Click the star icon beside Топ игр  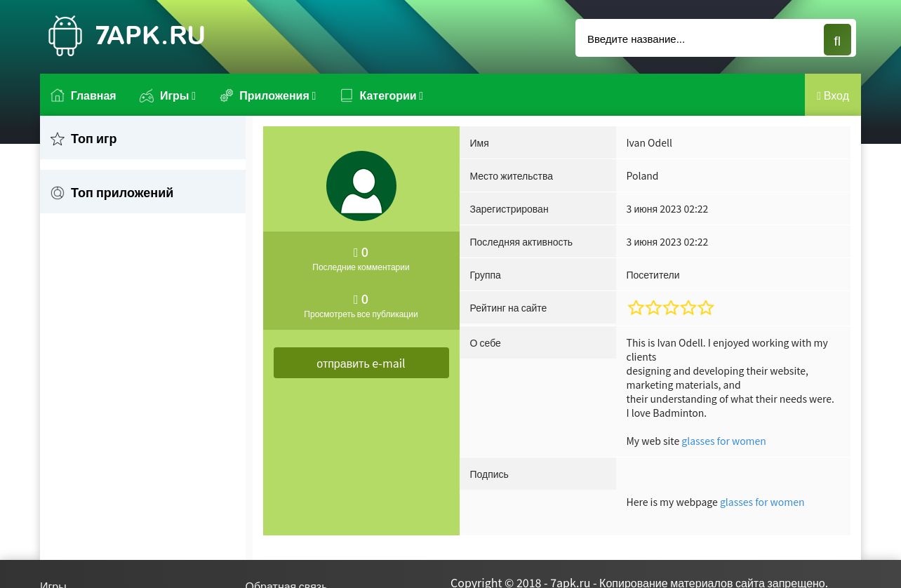pyautogui.click(x=58, y=139)
